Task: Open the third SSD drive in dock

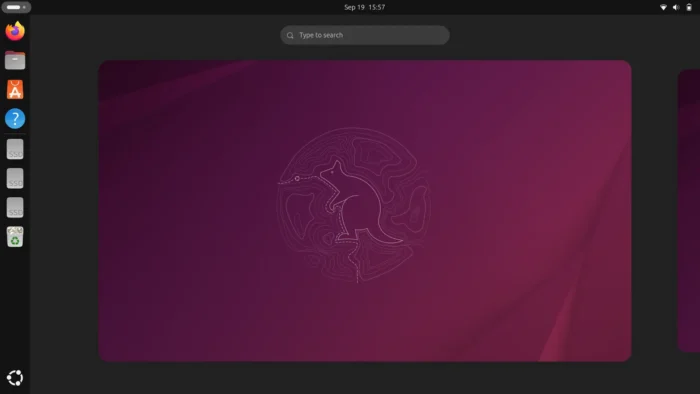Action: 15,207
